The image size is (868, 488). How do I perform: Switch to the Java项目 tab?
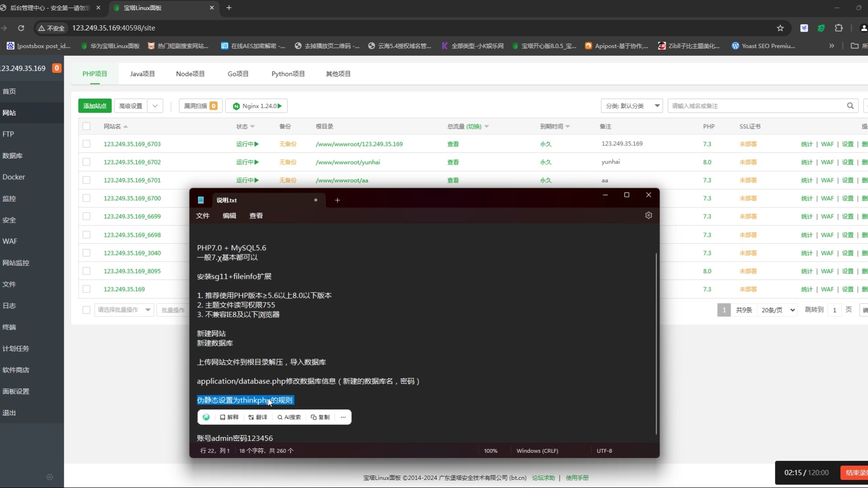pyautogui.click(x=142, y=74)
